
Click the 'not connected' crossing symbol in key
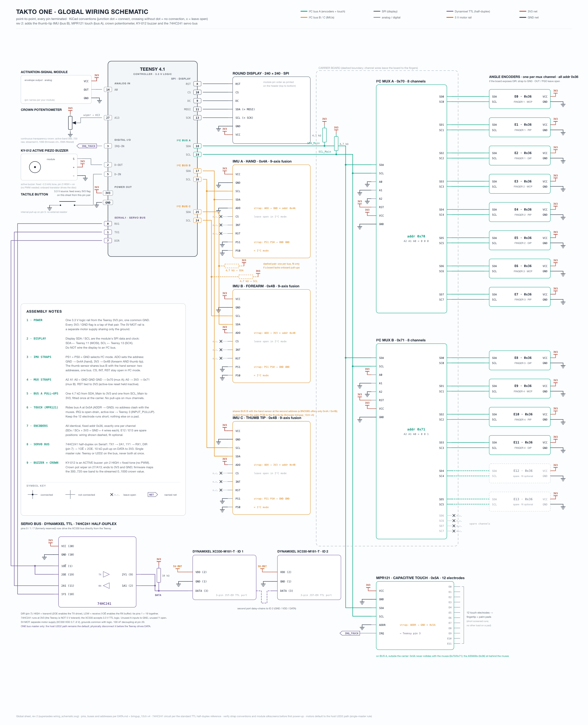pyautogui.click(x=70, y=495)
